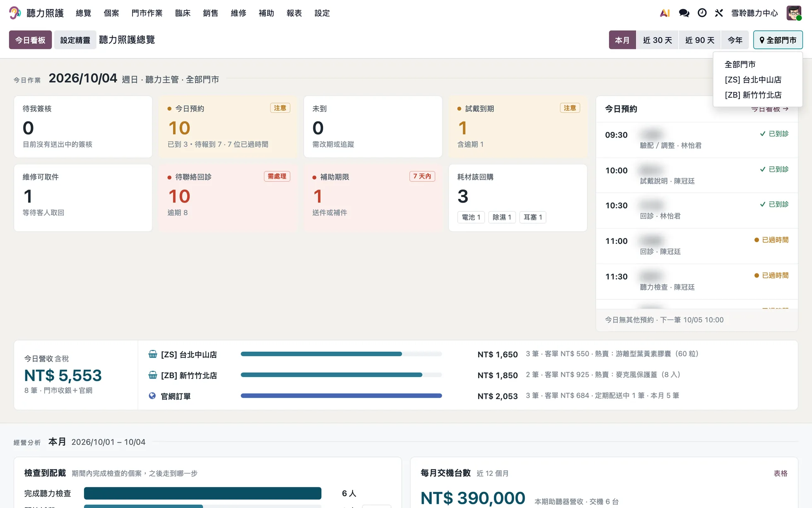
Task: Open the 今日預約 card showing 10
Action: coord(228,127)
